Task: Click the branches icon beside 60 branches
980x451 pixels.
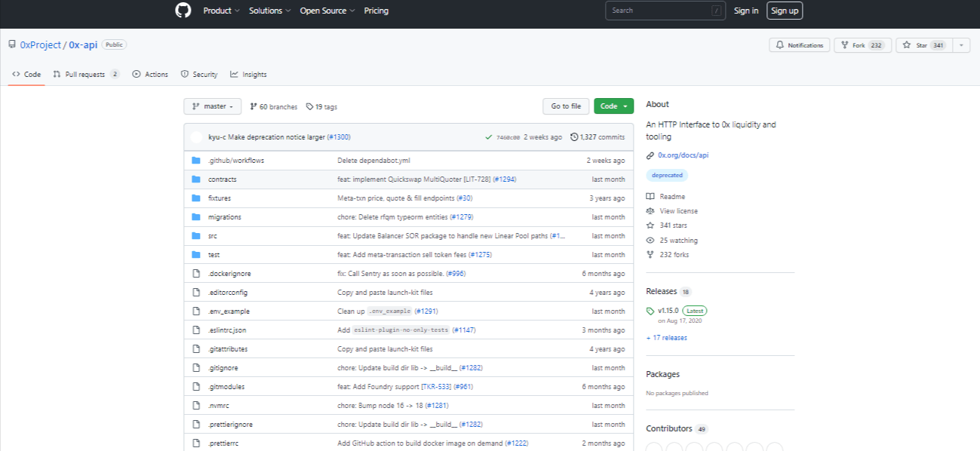Action: point(253,106)
